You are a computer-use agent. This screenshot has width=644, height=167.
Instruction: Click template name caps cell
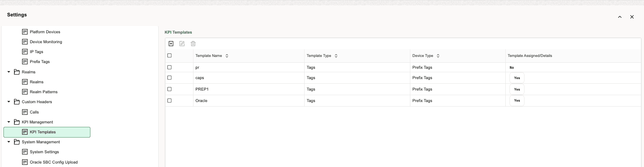pyautogui.click(x=200, y=78)
